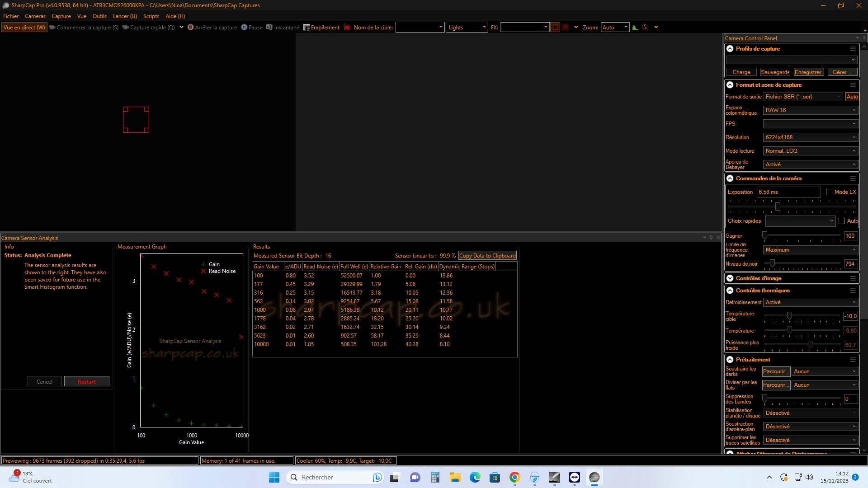The height and width of the screenshot is (488, 868).
Task: Click Parcourir for Soustraire les darks
Action: tap(776, 371)
